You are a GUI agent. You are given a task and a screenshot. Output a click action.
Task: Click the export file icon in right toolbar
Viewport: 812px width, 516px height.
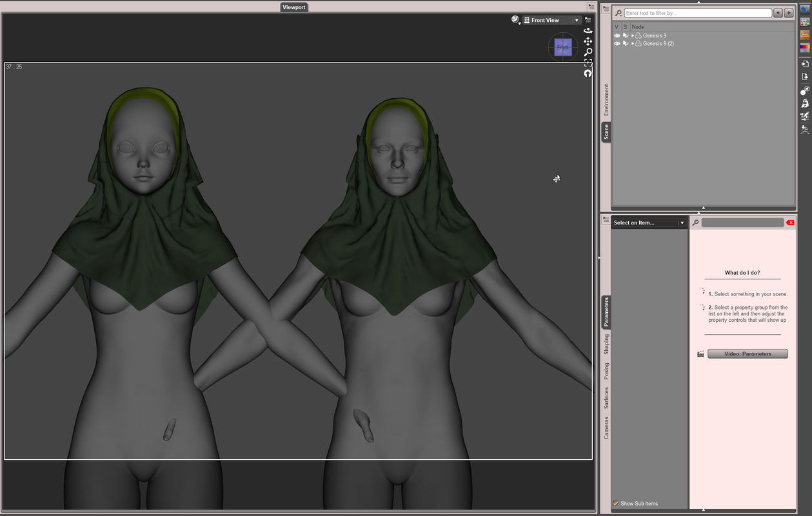click(805, 77)
